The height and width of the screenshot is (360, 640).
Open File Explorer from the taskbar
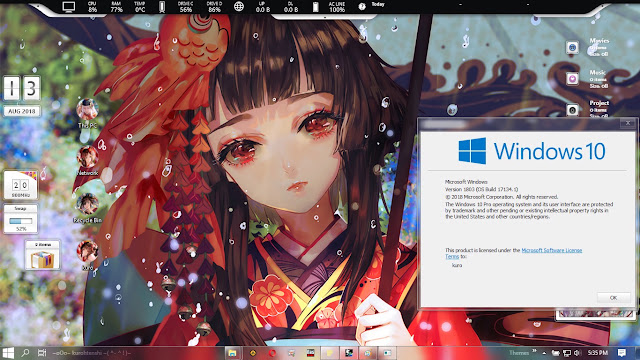[x=233, y=353]
